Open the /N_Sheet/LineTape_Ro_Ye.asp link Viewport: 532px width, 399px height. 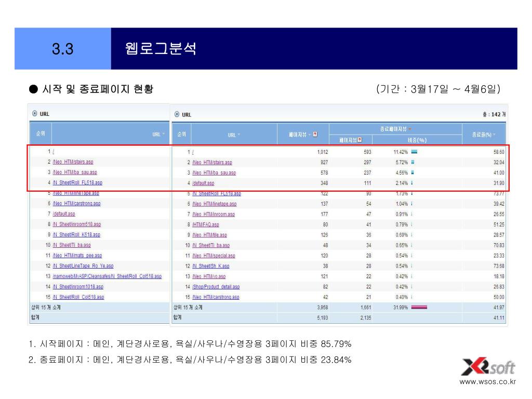tap(83, 266)
